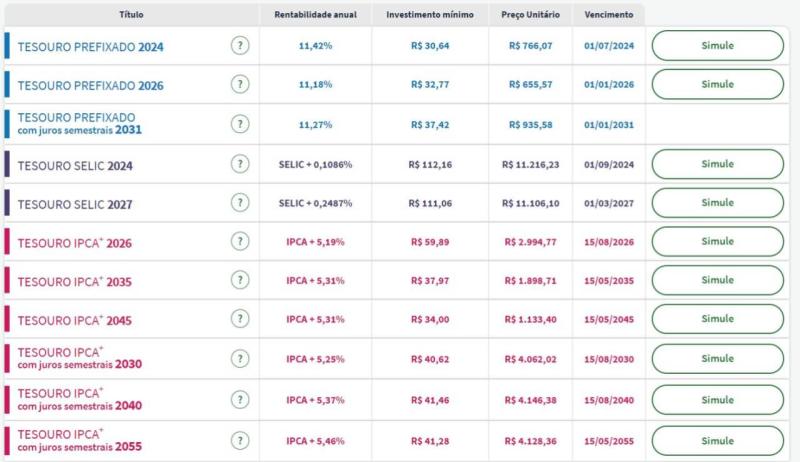Screen dimensions: 800x462
Task: Click the 11,42% rentabilidade value
Action: 315,46
